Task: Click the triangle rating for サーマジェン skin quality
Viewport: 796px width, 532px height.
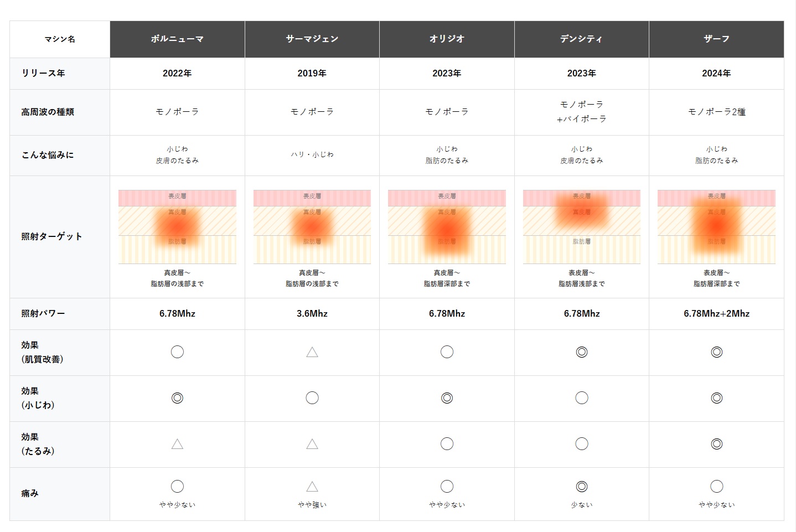Action: click(x=312, y=352)
